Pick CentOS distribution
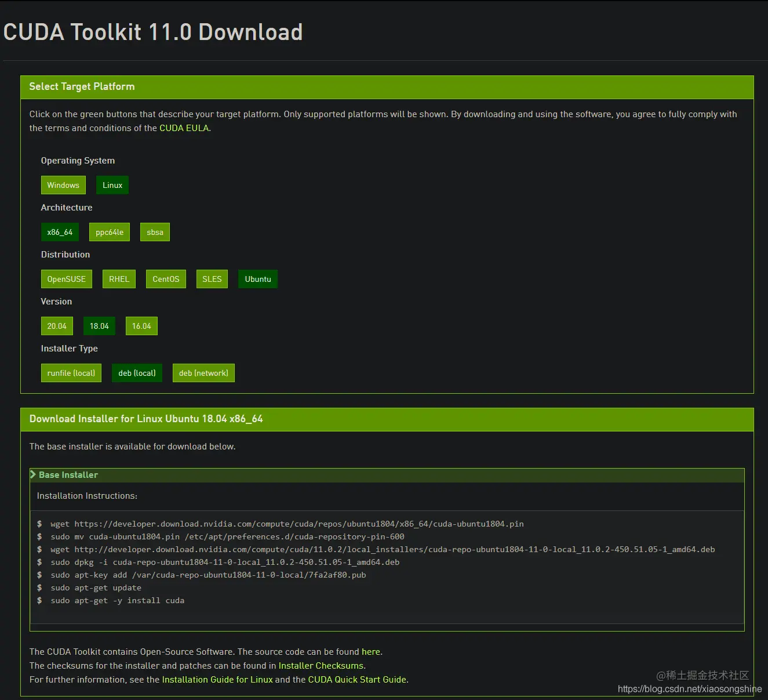768x700 pixels. [166, 279]
